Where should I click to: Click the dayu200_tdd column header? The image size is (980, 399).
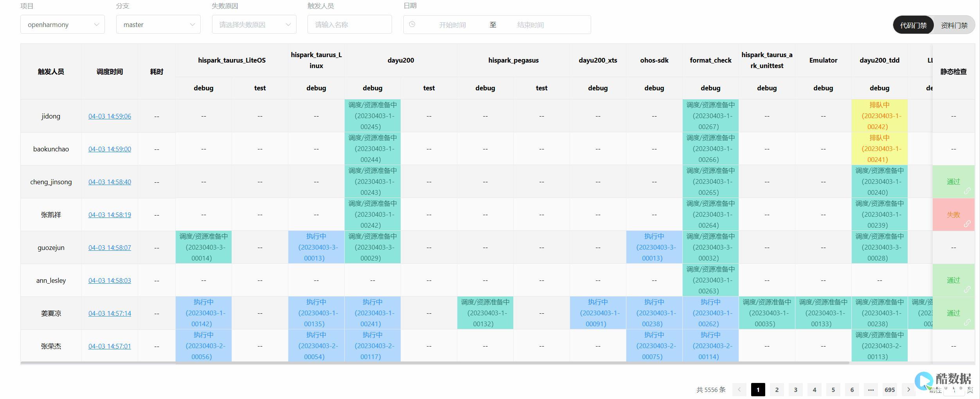click(x=879, y=60)
